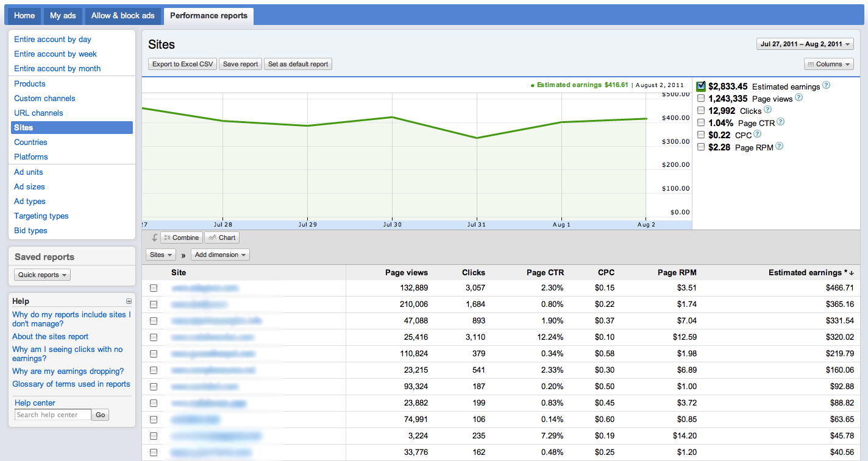Viewport: 868px width, 461px height.
Task: Open 'Why are my earnings dropping?' link
Action: click(68, 371)
